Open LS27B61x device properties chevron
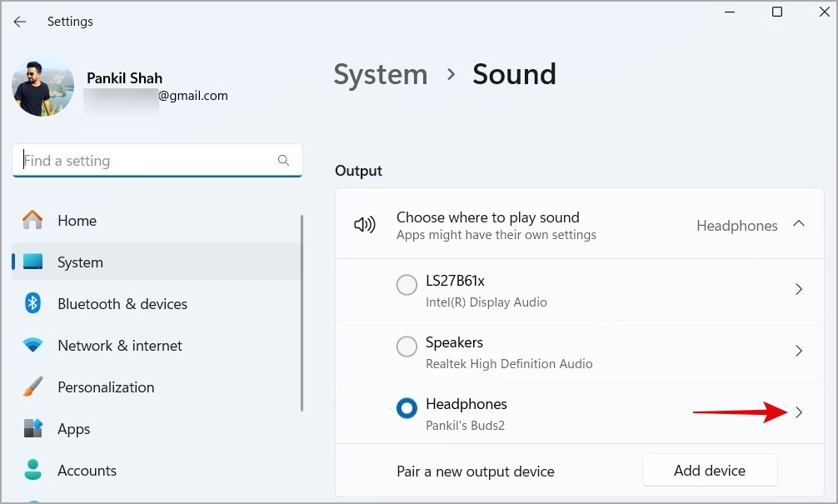The height and width of the screenshot is (504, 838). 799,289
